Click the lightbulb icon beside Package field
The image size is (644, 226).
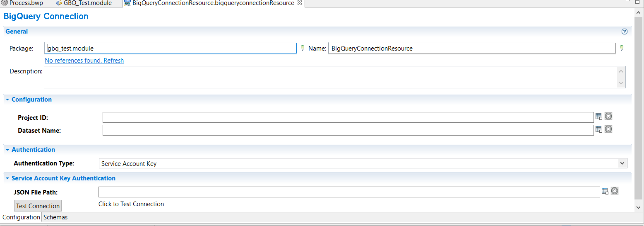tap(303, 48)
